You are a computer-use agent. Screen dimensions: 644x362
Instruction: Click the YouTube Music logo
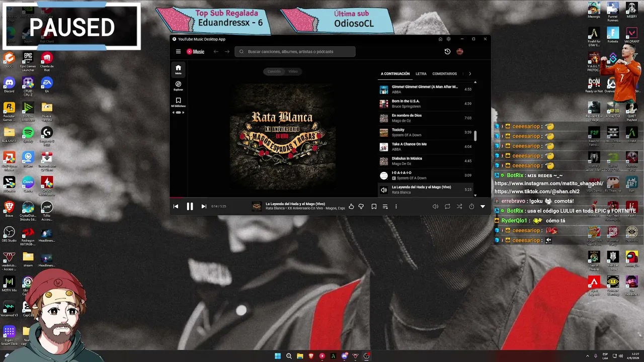(x=196, y=51)
